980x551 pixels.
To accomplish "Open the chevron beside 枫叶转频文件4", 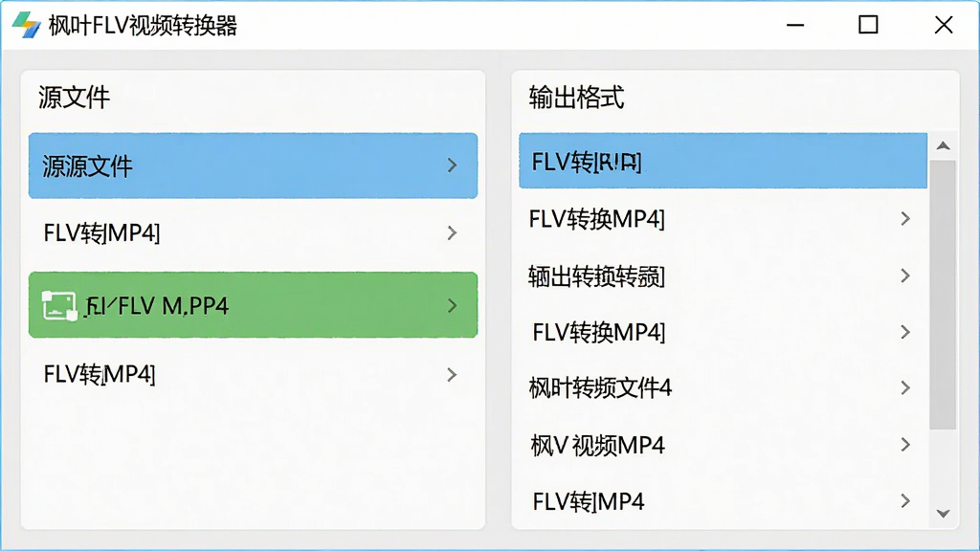I will pos(905,388).
